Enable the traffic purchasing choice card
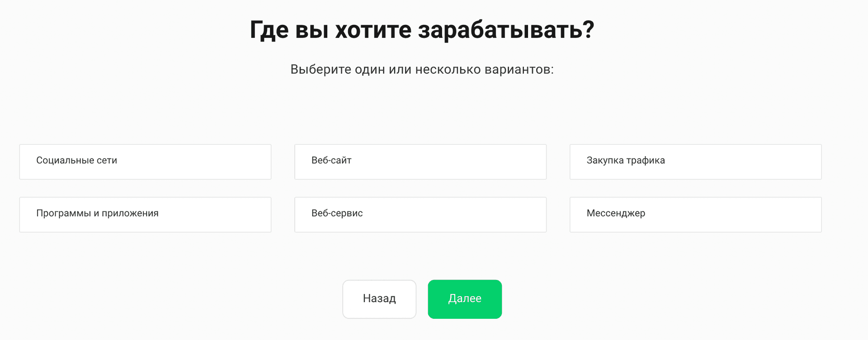 [x=695, y=162]
